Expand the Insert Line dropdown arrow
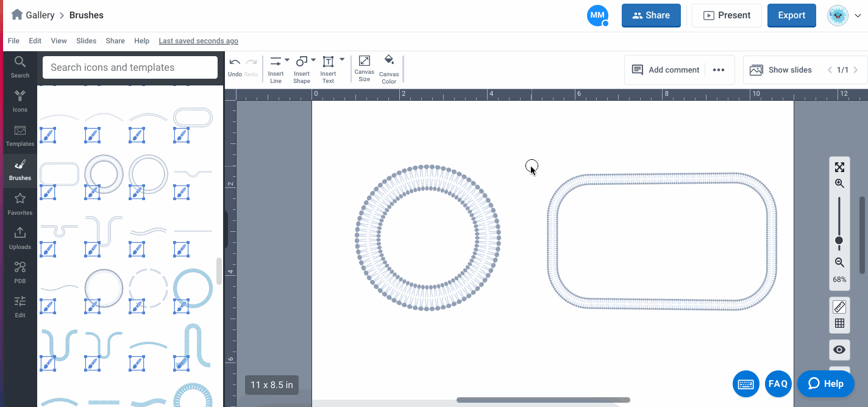 [287, 60]
